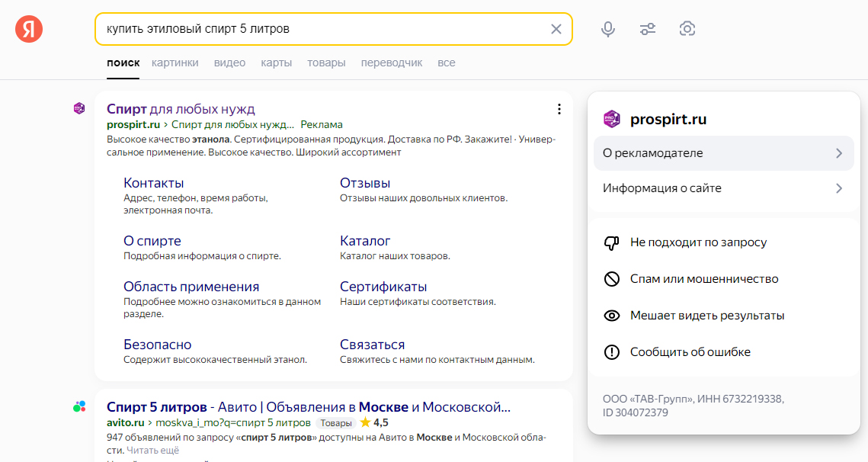
Task: Open 'О рекламодателе' menu row
Action: pos(724,153)
